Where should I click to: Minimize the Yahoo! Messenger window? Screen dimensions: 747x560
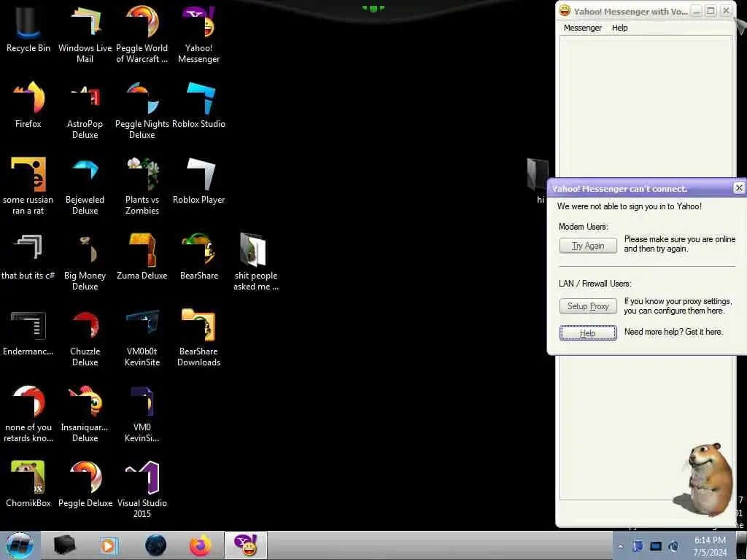pyautogui.click(x=697, y=10)
